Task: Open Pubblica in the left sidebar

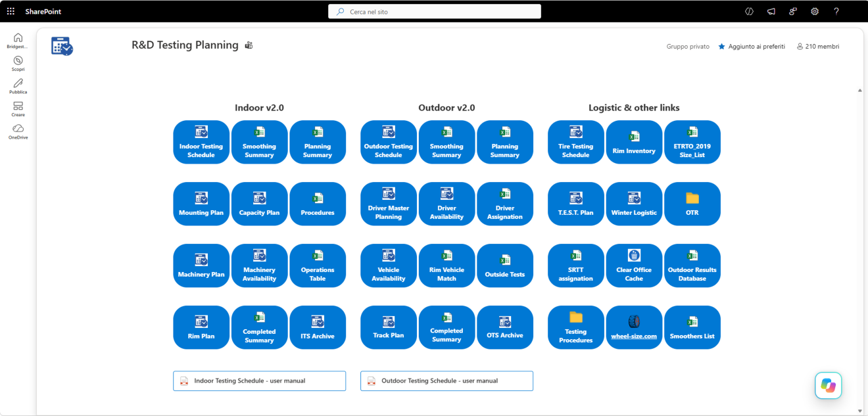Action: [x=18, y=87]
